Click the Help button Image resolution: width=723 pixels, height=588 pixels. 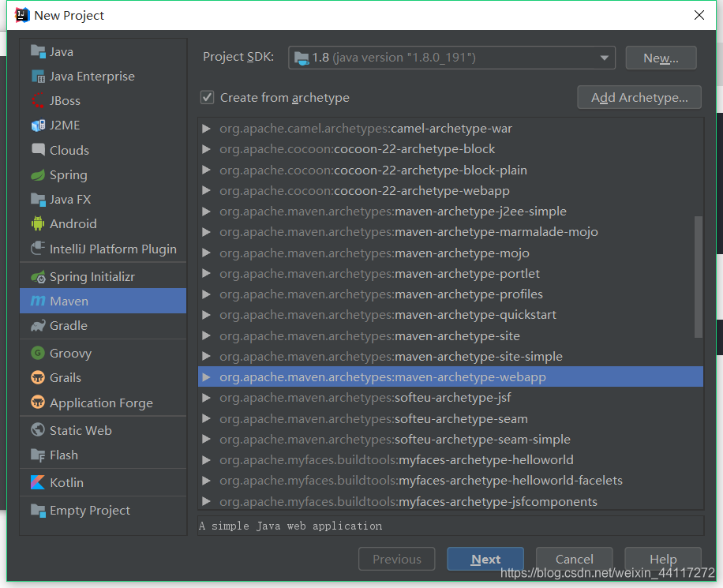tap(662, 559)
